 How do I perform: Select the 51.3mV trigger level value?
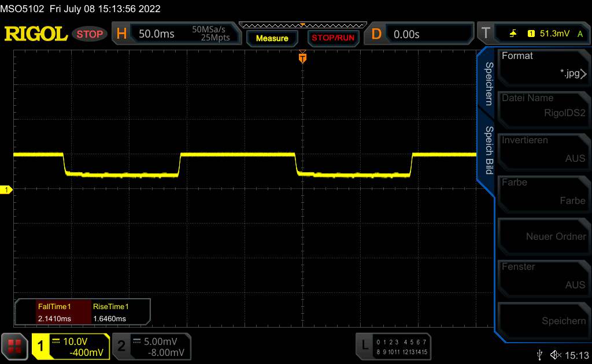(554, 34)
